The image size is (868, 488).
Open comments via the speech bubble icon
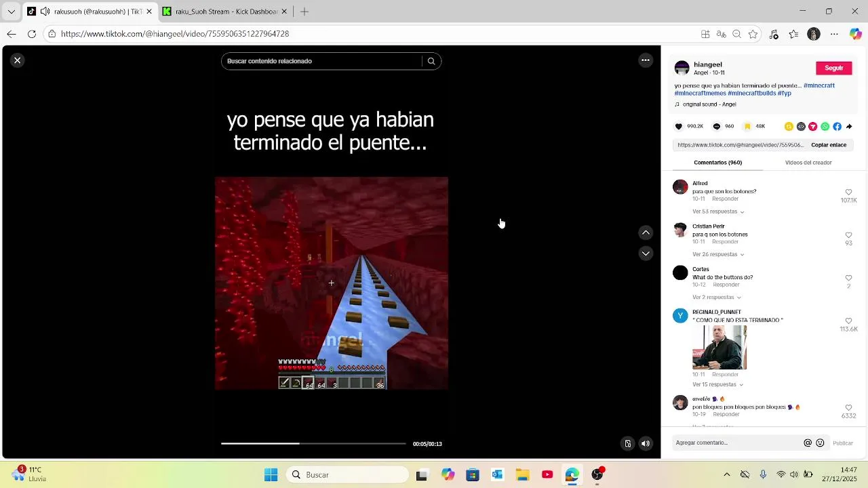coord(717,126)
